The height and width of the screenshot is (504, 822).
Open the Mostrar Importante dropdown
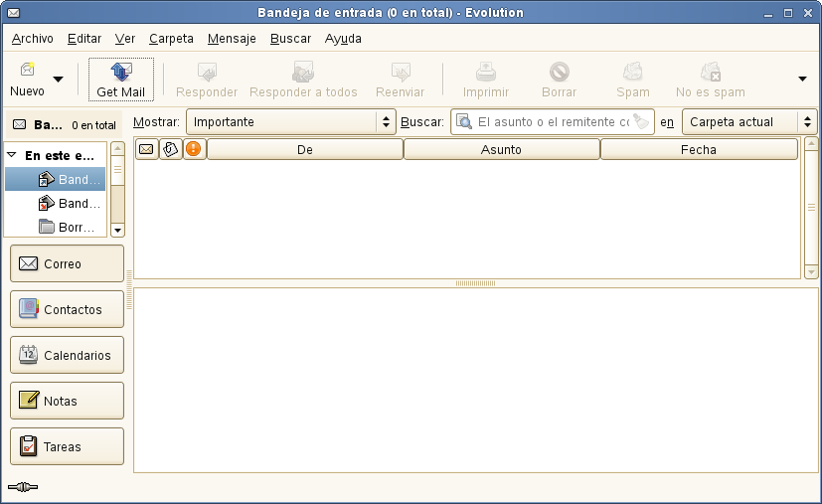point(291,121)
